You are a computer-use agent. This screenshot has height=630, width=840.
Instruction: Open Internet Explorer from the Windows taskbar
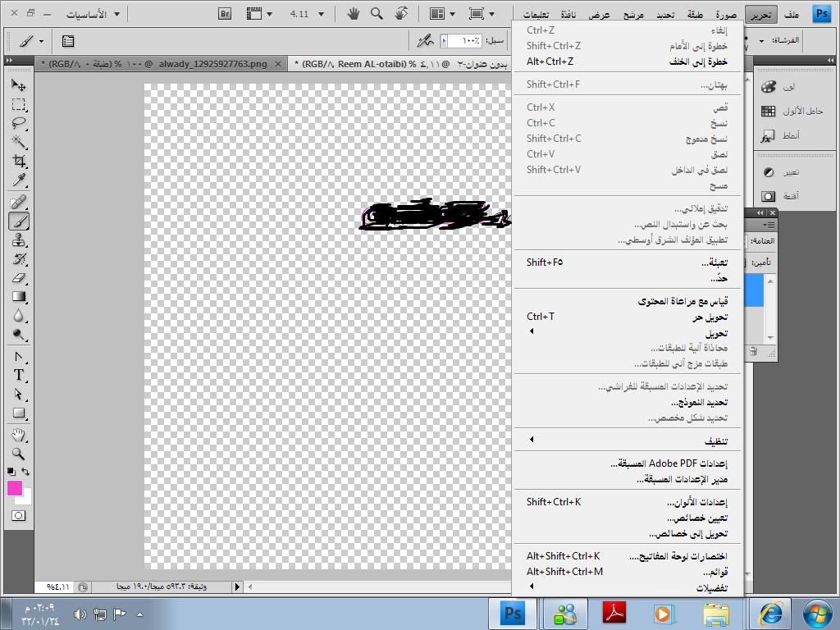click(x=771, y=613)
